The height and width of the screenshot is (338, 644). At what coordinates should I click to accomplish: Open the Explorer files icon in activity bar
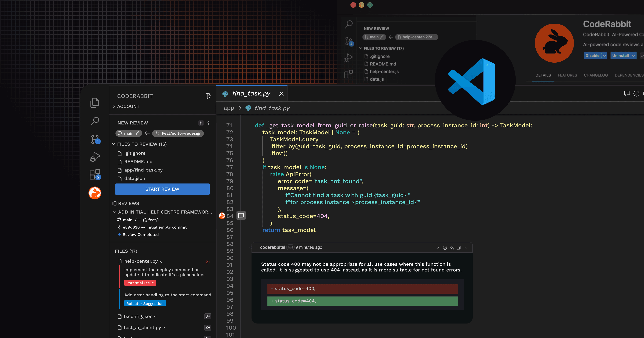pyautogui.click(x=94, y=103)
